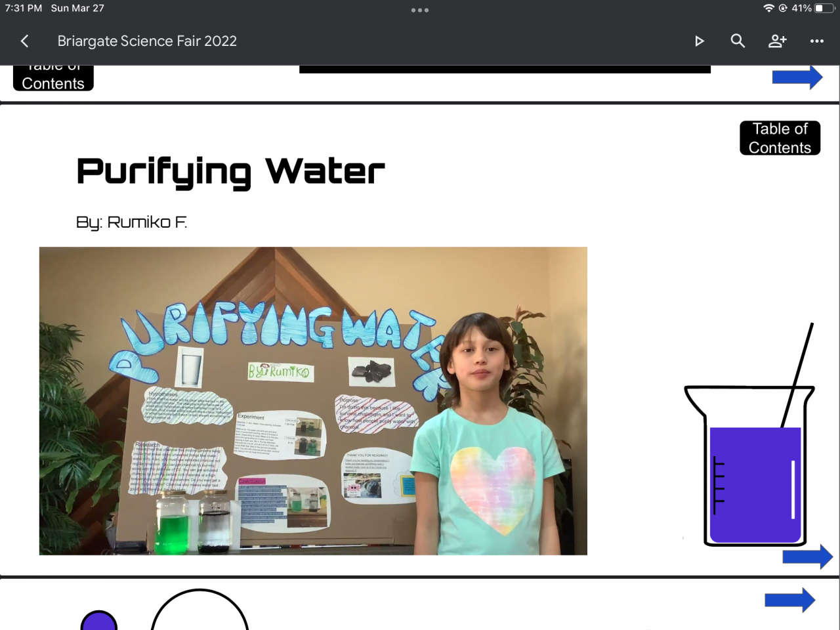Select the Purifying Water heading text
The image size is (840, 630).
click(x=230, y=172)
